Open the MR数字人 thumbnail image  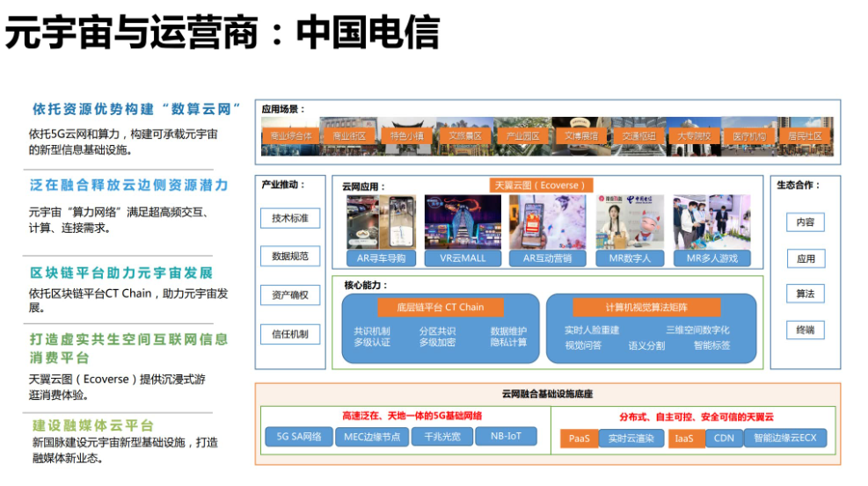tap(630, 221)
